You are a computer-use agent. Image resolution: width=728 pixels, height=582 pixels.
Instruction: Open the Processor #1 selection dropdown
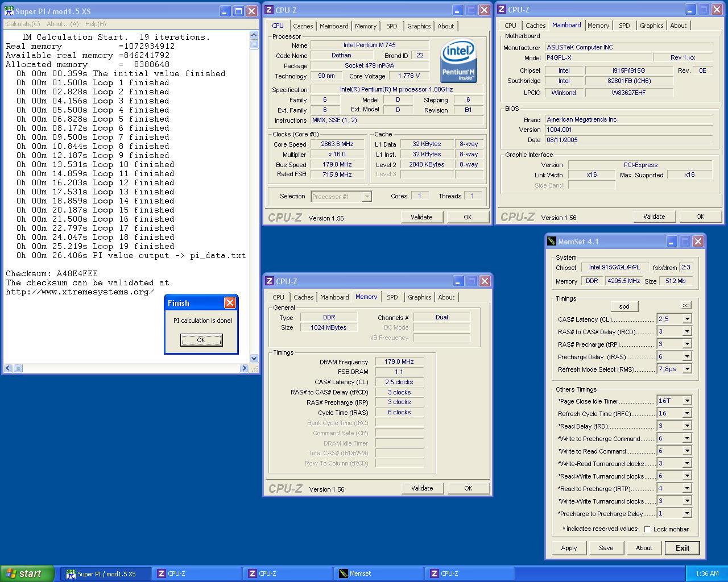pyautogui.click(x=367, y=197)
